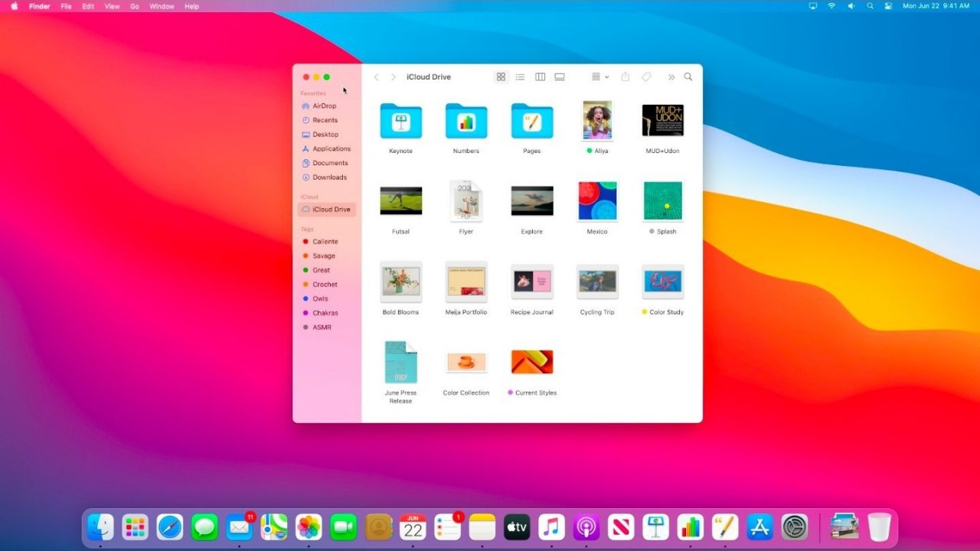Open App Store from the Dock
The width and height of the screenshot is (980, 551).
tap(759, 527)
